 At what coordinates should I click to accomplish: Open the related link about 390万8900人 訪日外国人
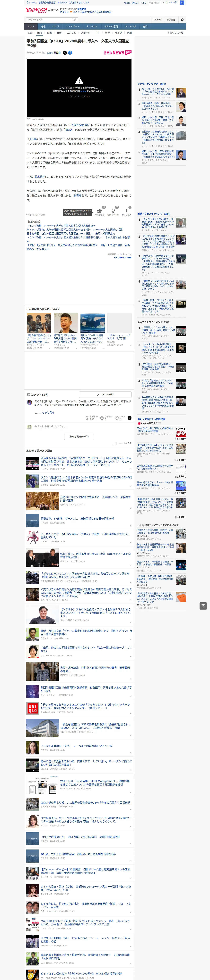click(x=78, y=247)
